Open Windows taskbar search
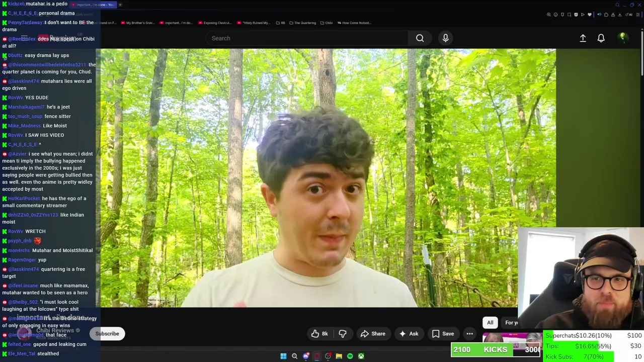Screen dimensions: 644x362 pos(294,356)
